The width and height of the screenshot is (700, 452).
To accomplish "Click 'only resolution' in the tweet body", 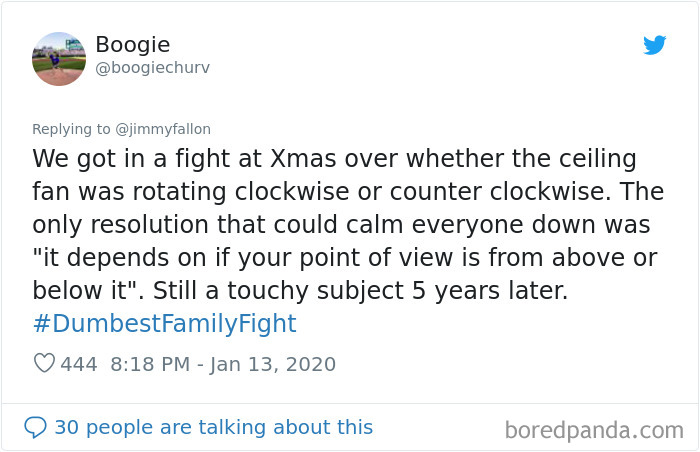I will pos(120,225).
